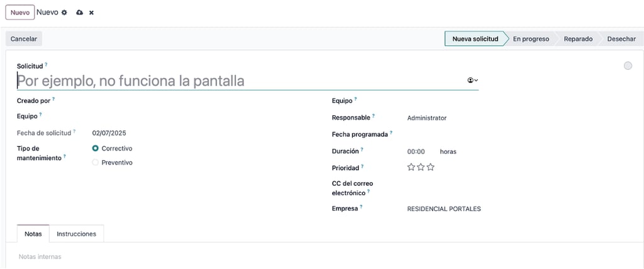The width and height of the screenshot is (644, 269).
Task: Click the help mark next to Prioridad
Action: pos(362,166)
